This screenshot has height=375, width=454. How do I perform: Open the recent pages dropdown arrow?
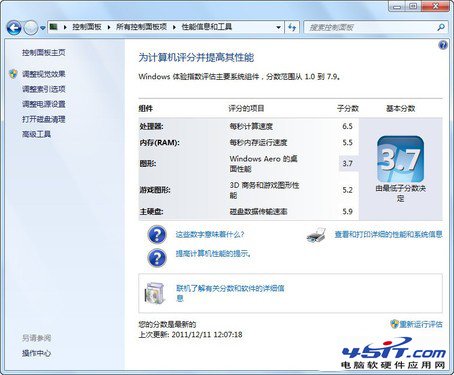coord(43,28)
